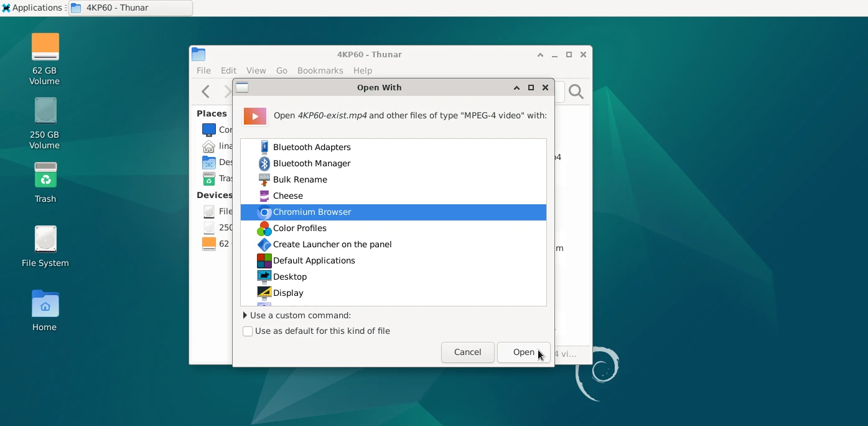Click the 4KP60 - Thunar taskbar button
Screen dimensions: 868x426
pyautogui.click(x=130, y=8)
